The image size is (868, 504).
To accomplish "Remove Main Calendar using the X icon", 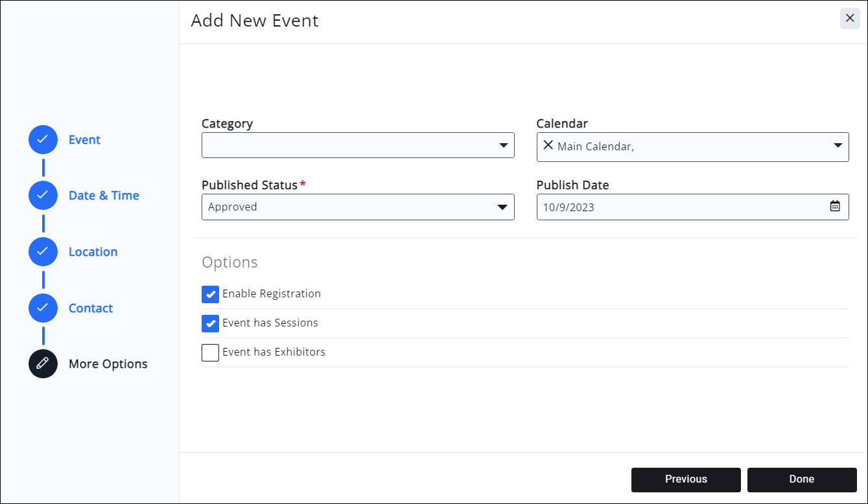I will pyautogui.click(x=548, y=146).
